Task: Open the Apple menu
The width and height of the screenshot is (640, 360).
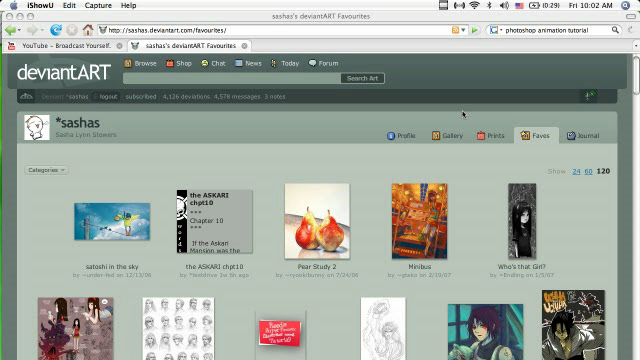Action: 13,5
